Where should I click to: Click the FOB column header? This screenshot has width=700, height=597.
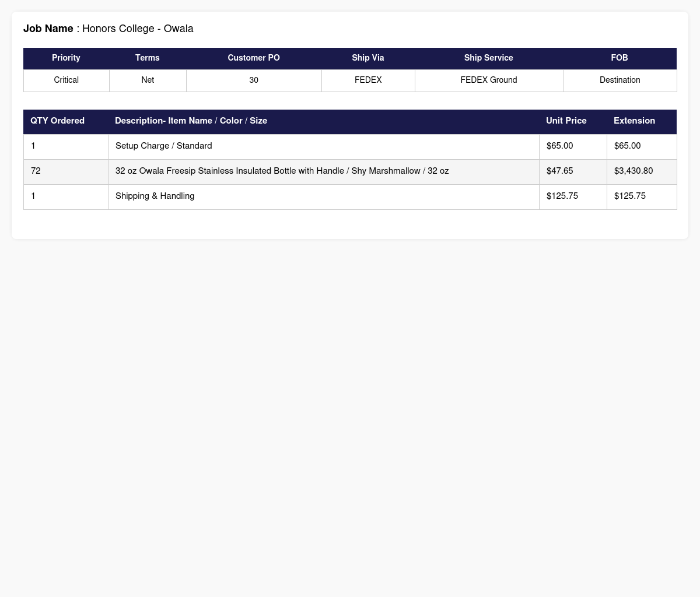[x=619, y=58]
